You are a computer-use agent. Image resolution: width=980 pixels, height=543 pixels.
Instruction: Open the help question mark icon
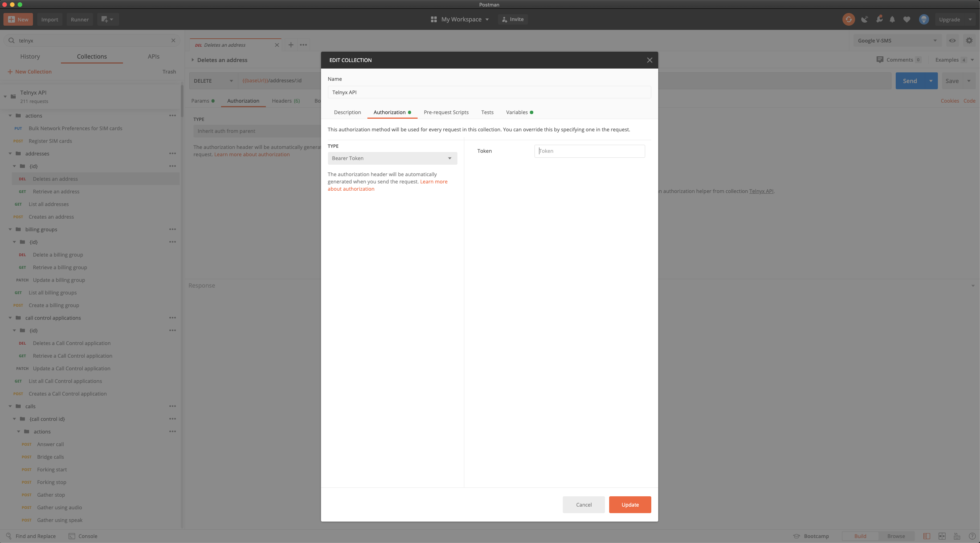[x=972, y=536]
